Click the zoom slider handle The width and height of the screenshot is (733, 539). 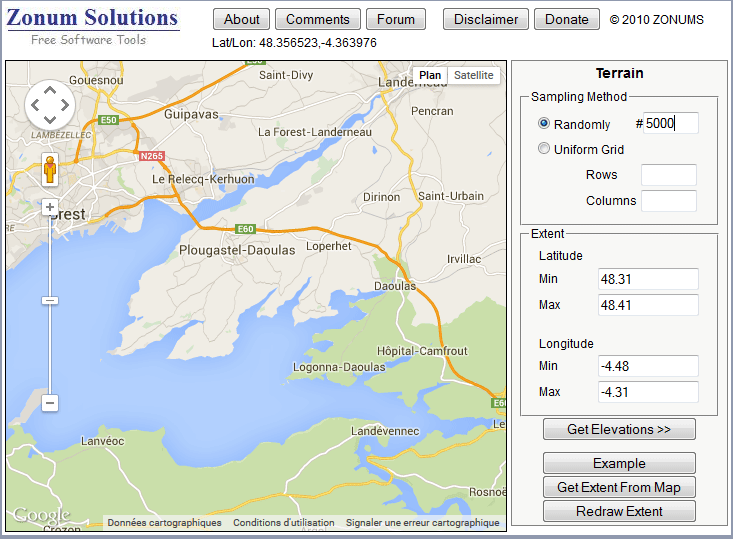click(x=50, y=300)
